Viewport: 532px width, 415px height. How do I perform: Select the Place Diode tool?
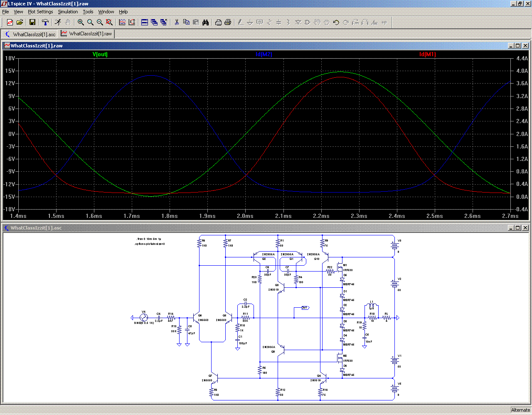coord(298,22)
